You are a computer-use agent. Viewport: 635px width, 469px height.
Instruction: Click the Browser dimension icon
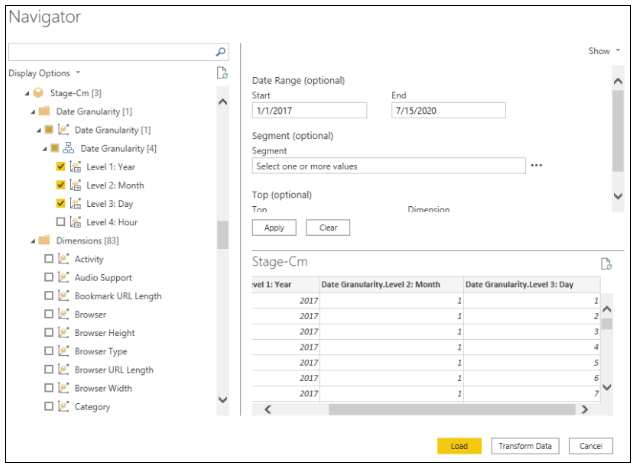point(63,314)
